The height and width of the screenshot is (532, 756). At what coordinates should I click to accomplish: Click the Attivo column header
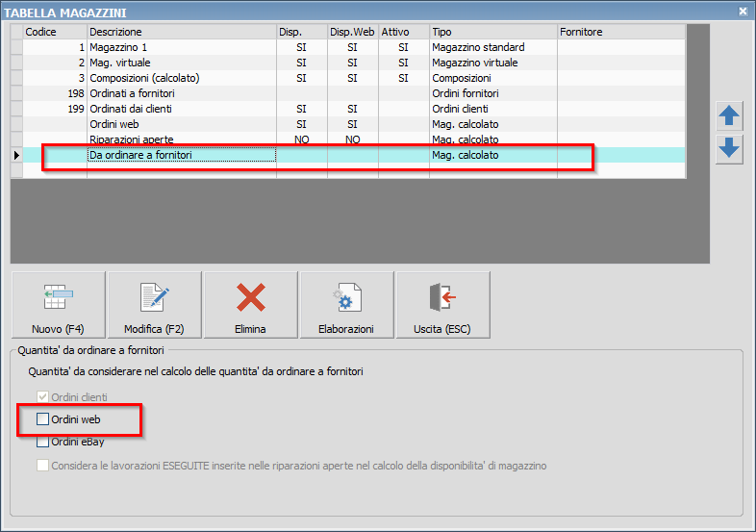[x=404, y=32]
